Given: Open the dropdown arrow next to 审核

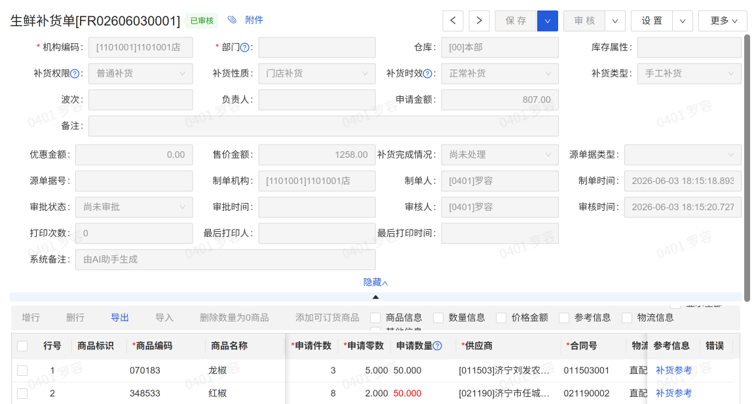Looking at the screenshot, I should tap(615, 21).
